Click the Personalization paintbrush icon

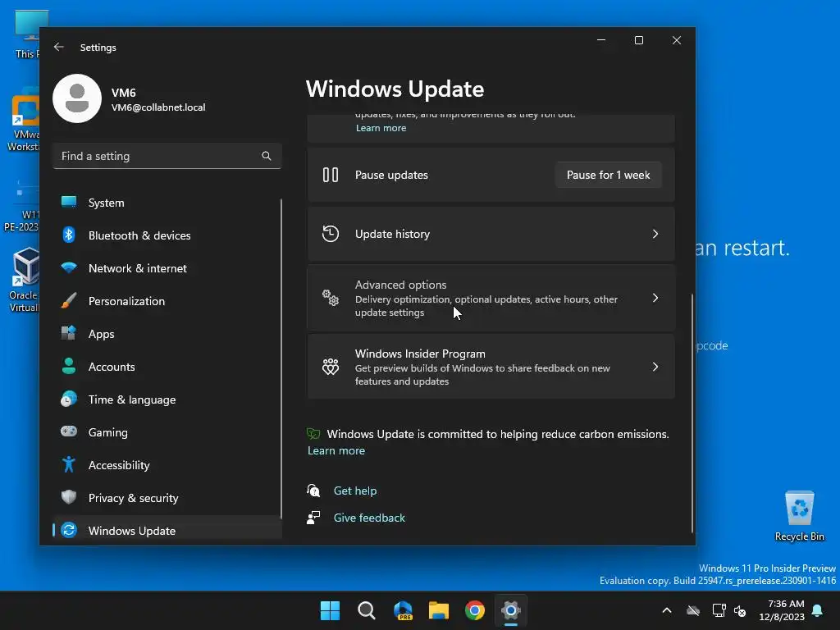click(x=69, y=300)
